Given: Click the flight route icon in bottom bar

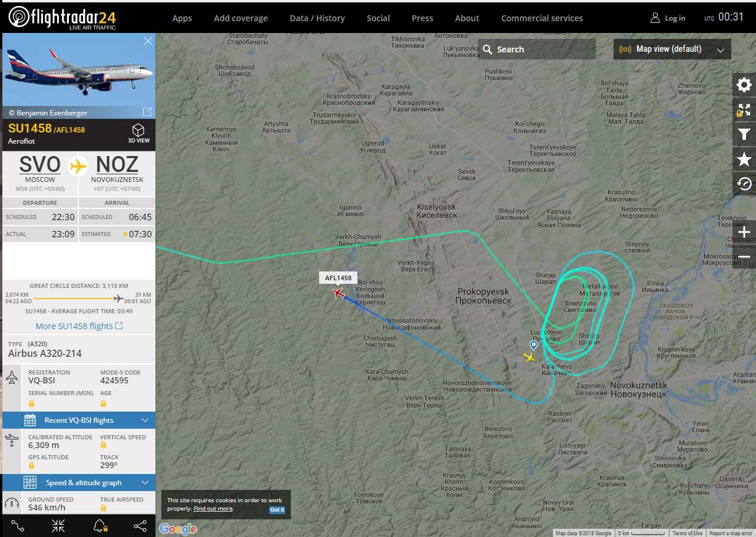Looking at the screenshot, I should point(18,526).
